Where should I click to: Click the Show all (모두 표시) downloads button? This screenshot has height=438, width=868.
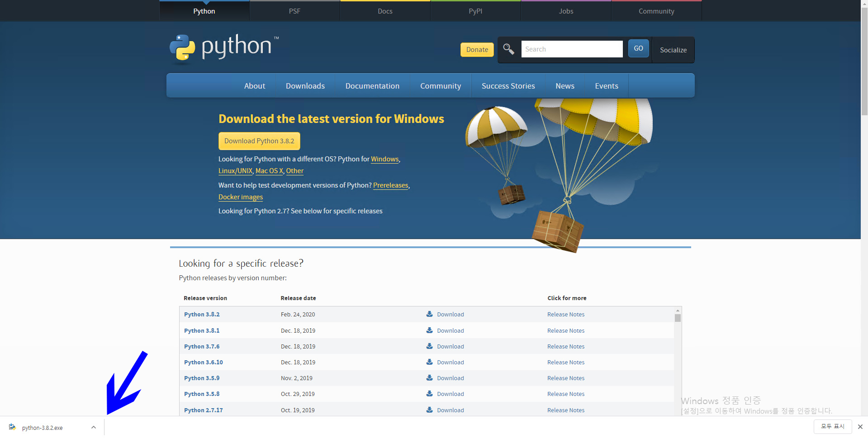[833, 426]
